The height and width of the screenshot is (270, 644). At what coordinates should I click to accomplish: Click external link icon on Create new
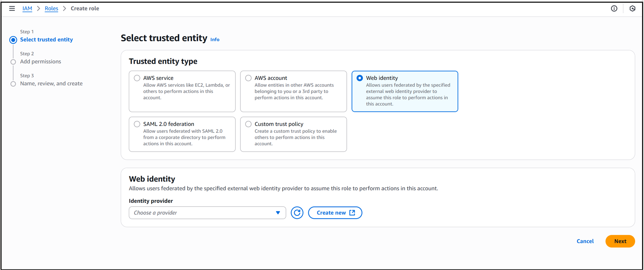(x=352, y=213)
